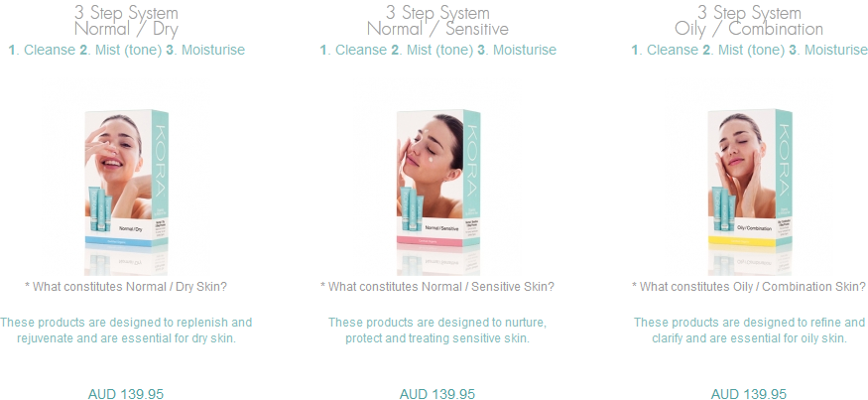The image size is (868, 400).
Task: Click the 'refine and clarify' oily skin description
Action: tap(749, 331)
